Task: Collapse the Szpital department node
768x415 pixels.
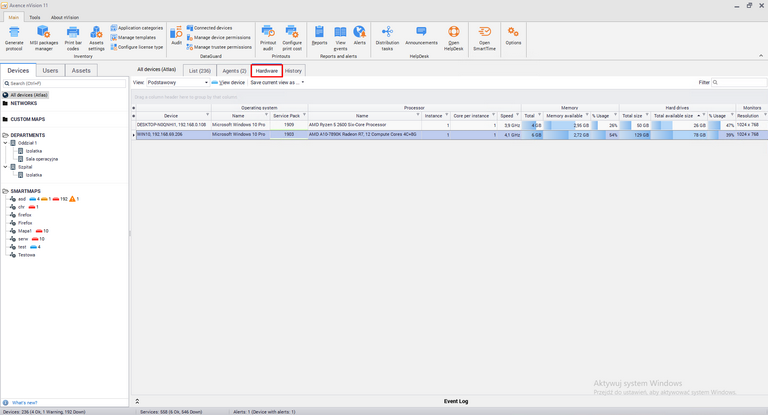Action: 5,167
